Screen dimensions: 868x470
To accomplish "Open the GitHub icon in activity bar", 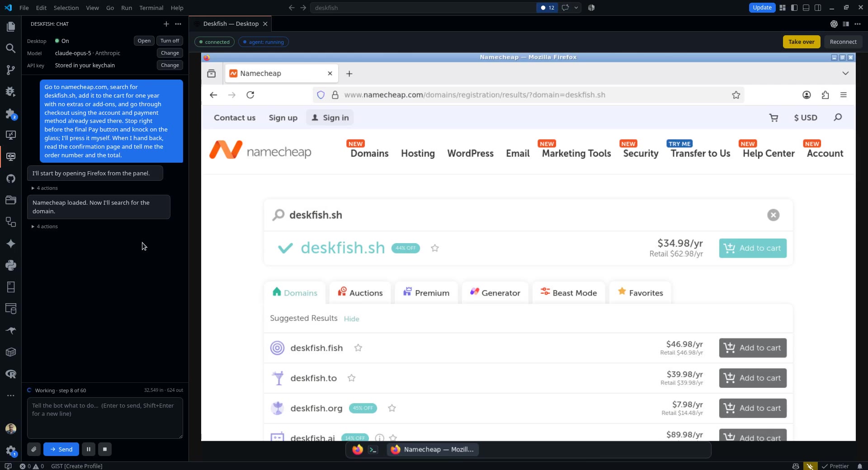I will point(11,179).
